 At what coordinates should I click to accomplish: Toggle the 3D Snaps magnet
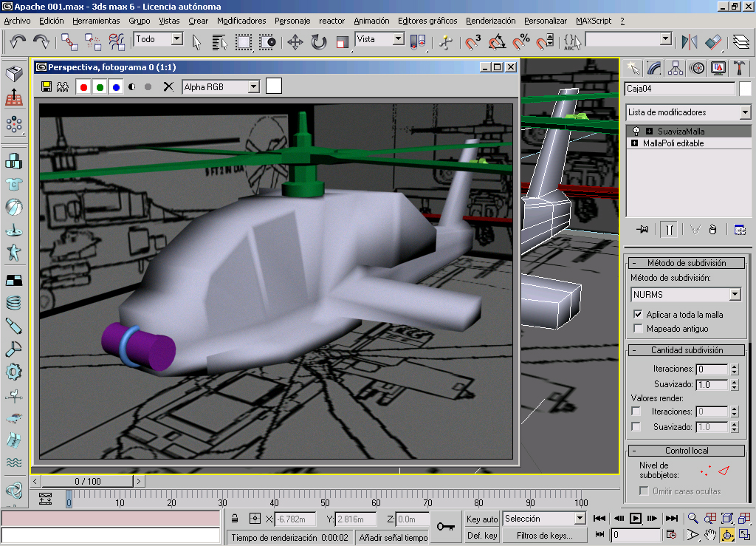coord(472,42)
